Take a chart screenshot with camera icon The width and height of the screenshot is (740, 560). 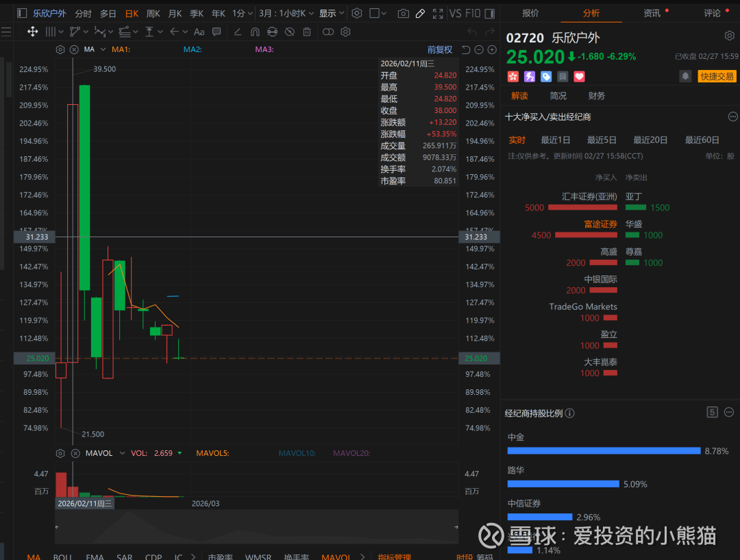[x=403, y=14]
